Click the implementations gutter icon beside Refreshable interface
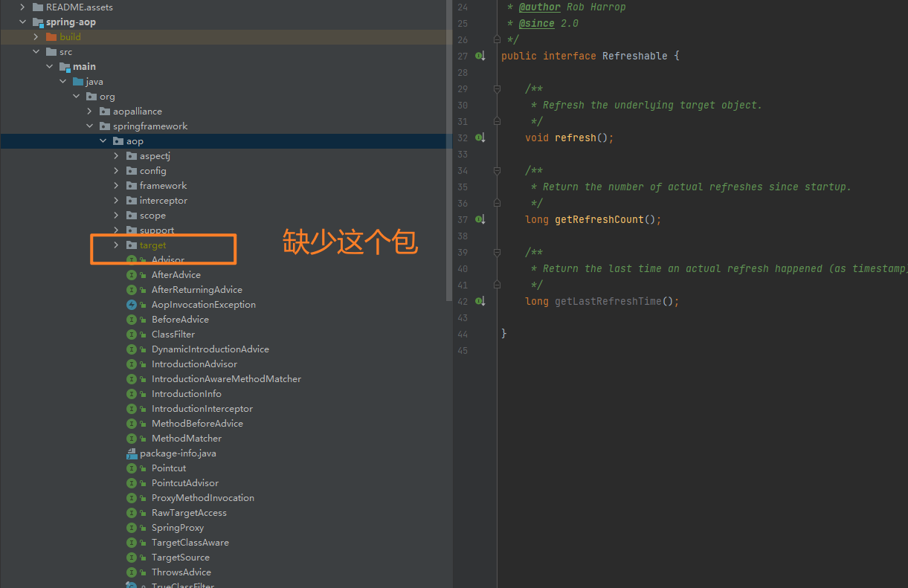Screen dimensions: 908x588 [480, 56]
